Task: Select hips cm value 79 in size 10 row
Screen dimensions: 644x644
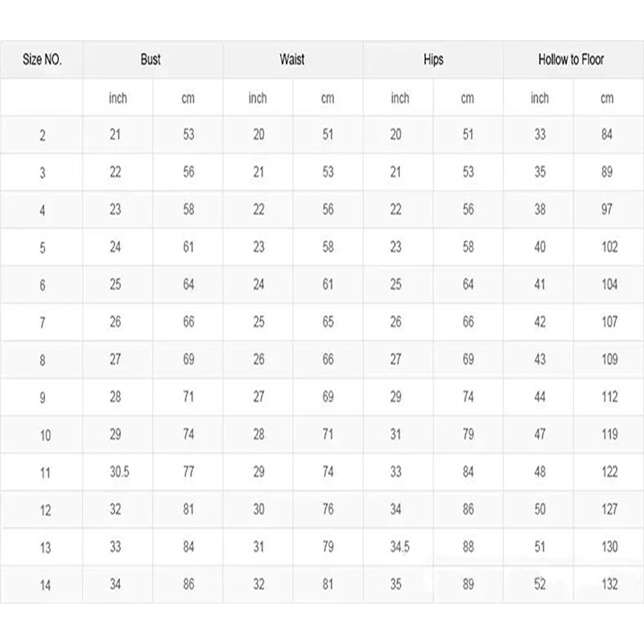Action: pos(469,434)
